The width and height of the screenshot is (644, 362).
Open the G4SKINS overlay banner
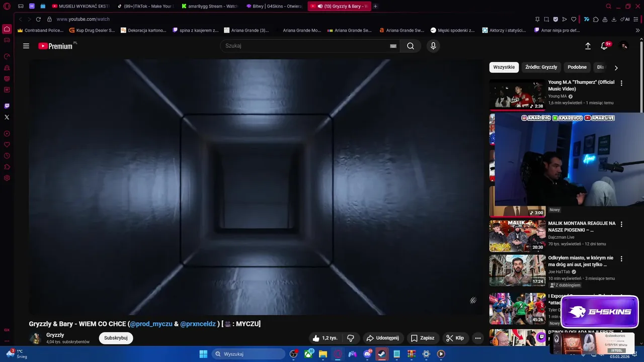[x=600, y=312]
